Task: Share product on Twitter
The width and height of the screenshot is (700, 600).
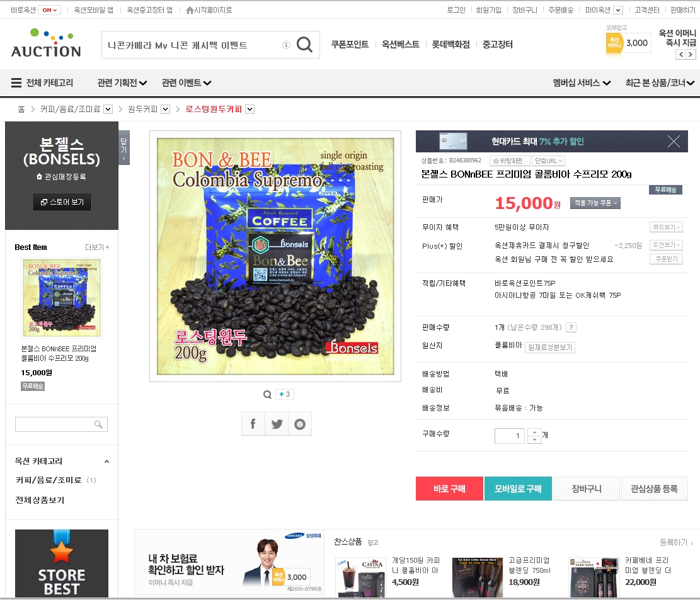Action: [x=277, y=424]
